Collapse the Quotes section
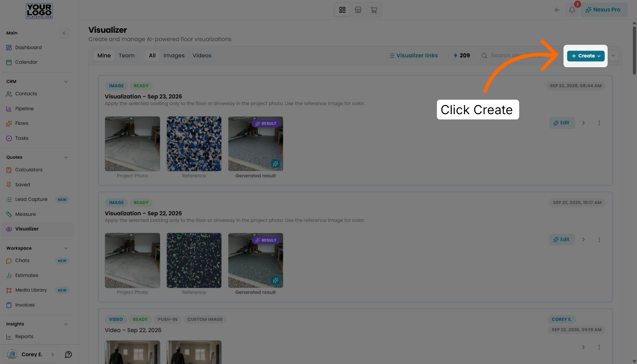637x364 pixels. tap(66, 157)
